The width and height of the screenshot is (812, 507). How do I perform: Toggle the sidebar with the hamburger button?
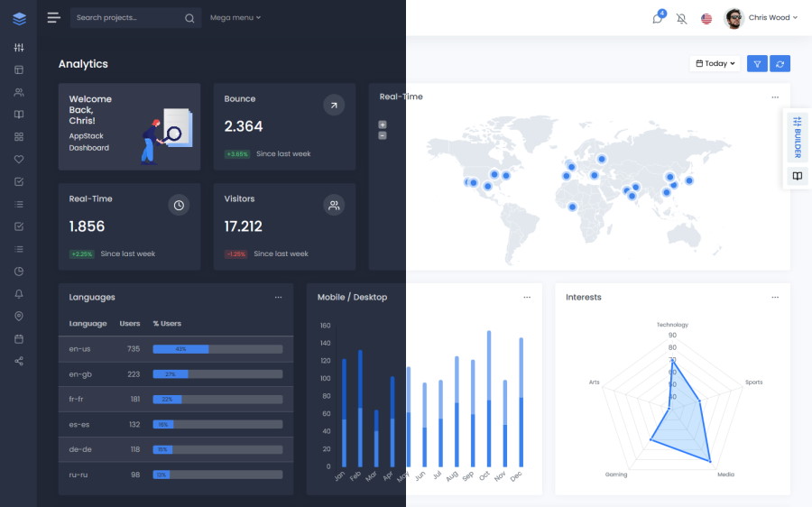click(x=53, y=18)
